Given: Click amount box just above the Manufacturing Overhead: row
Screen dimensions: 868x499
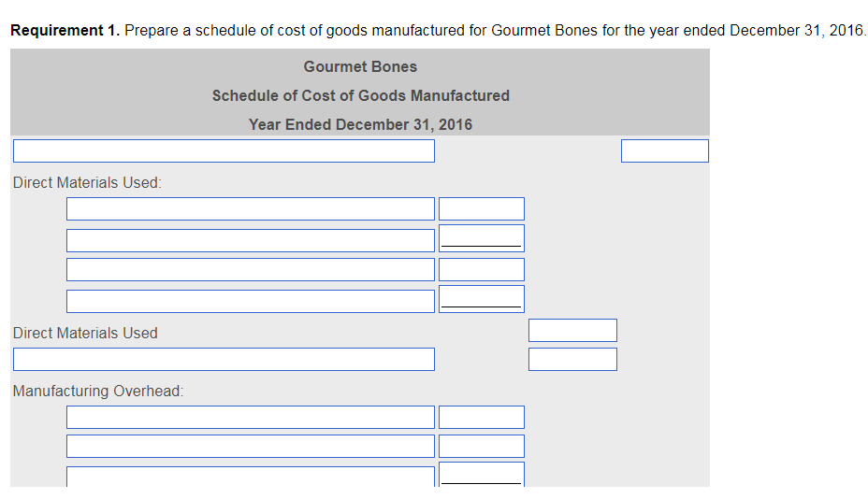Looking at the screenshot, I should (x=572, y=359).
